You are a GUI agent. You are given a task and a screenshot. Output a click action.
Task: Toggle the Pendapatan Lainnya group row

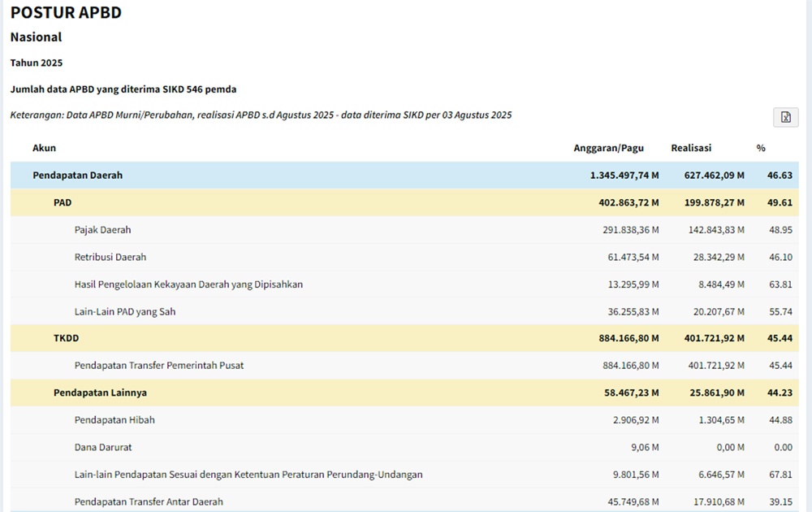100,393
